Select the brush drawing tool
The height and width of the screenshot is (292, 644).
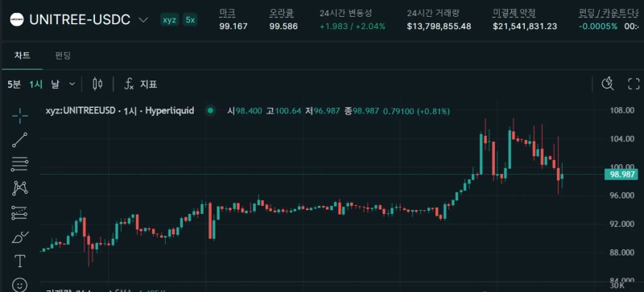pyautogui.click(x=19, y=237)
